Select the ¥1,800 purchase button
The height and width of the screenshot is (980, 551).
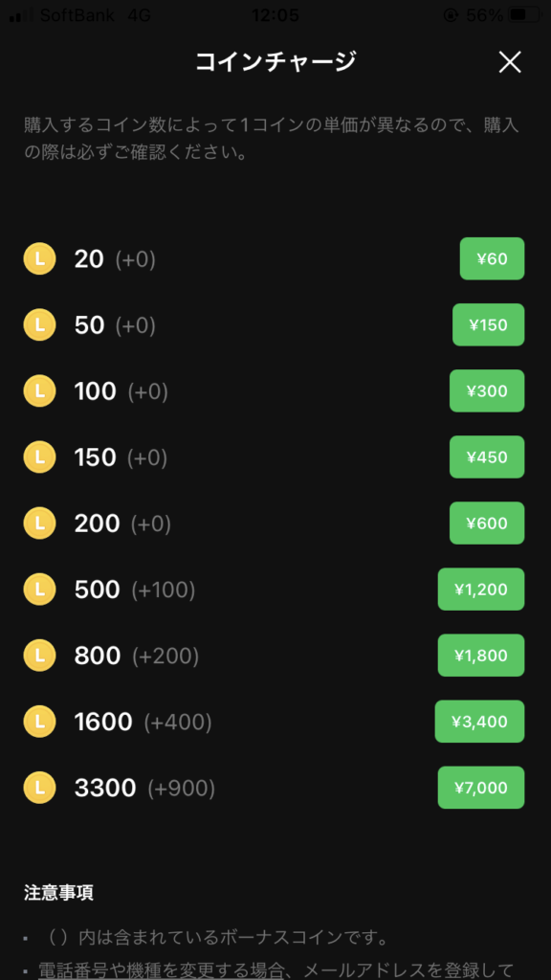[x=481, y=656]
